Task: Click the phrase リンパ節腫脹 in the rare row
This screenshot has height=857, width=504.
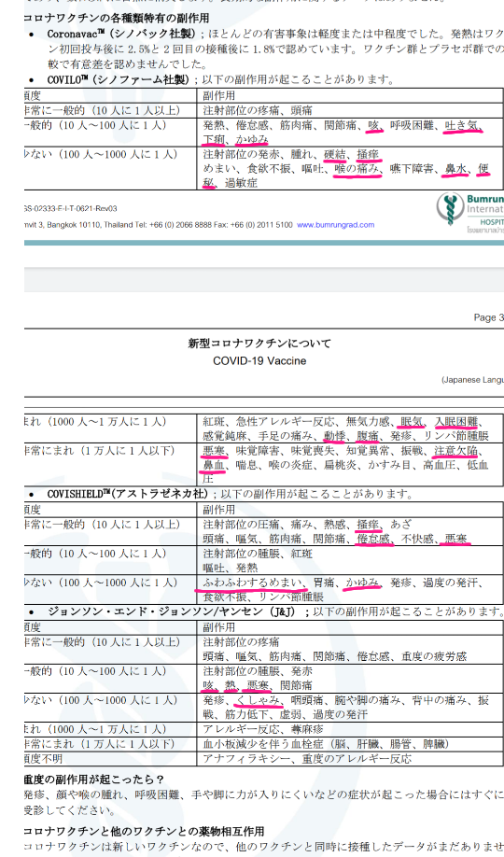Action: tap(455, 436)
